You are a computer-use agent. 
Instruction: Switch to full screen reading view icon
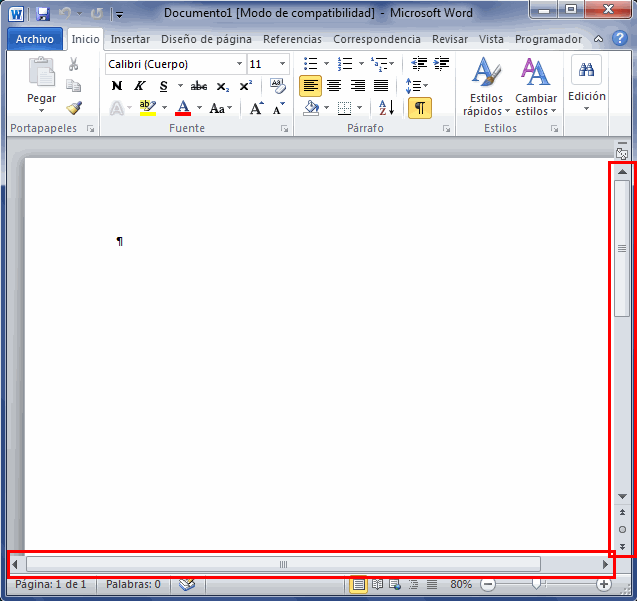tap(377, 584)
